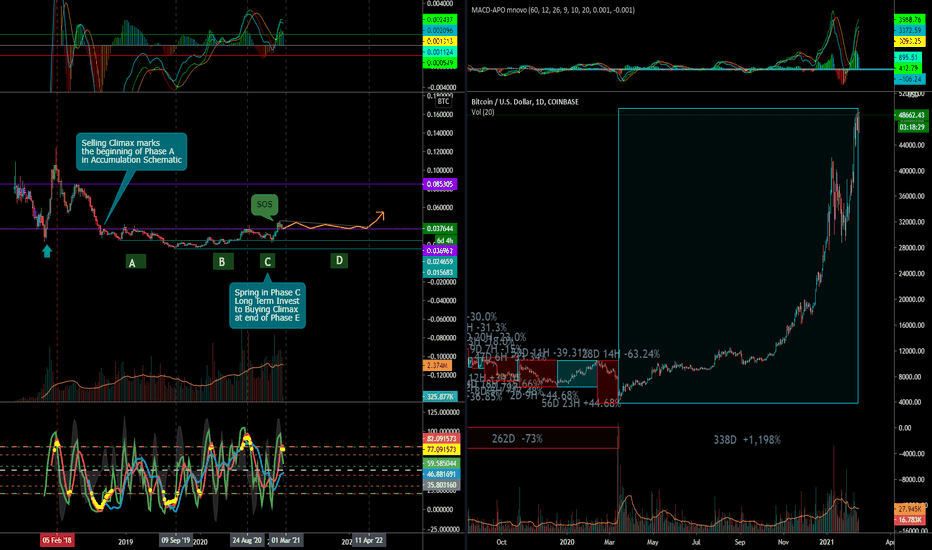Click the teal 0.015683 price label
932x550 pixels.
(x=439, y=272)
